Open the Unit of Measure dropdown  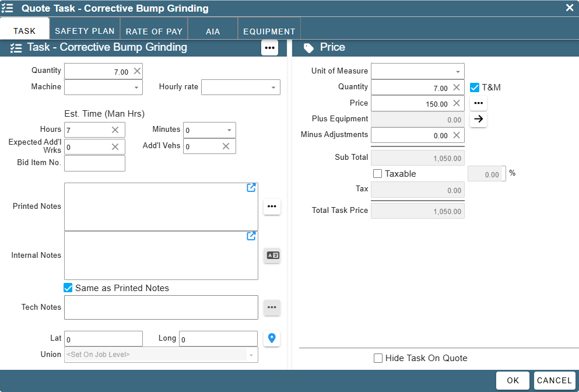(x=458, y=72)
